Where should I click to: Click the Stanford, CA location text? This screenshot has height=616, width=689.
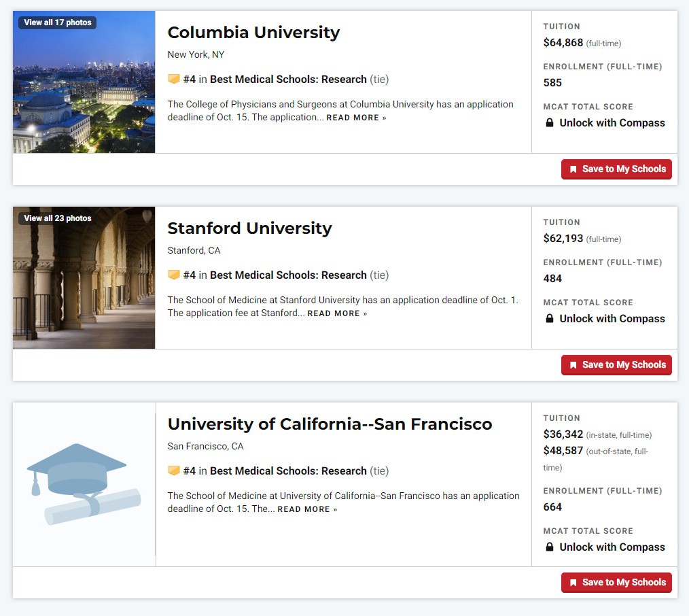click(x=194, y=250)
